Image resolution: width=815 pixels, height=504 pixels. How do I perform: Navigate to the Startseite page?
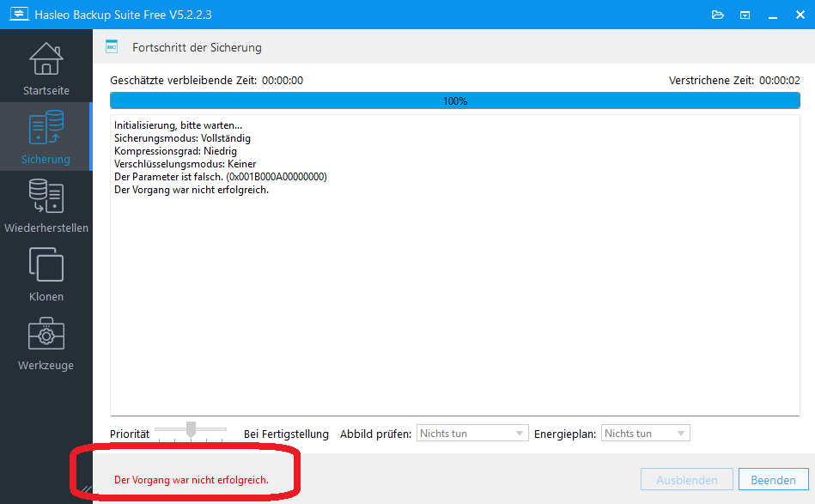coord(46,66)
